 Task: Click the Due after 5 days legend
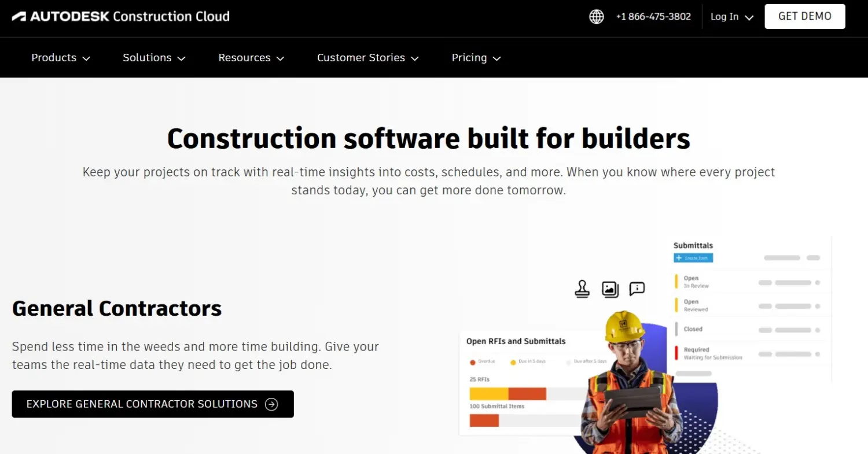coord(586,362)
